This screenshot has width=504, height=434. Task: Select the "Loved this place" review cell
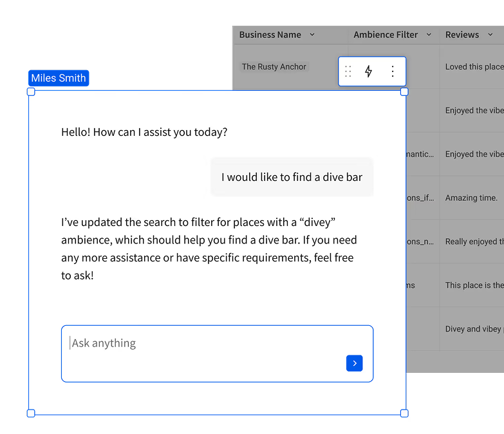[474, 67]
